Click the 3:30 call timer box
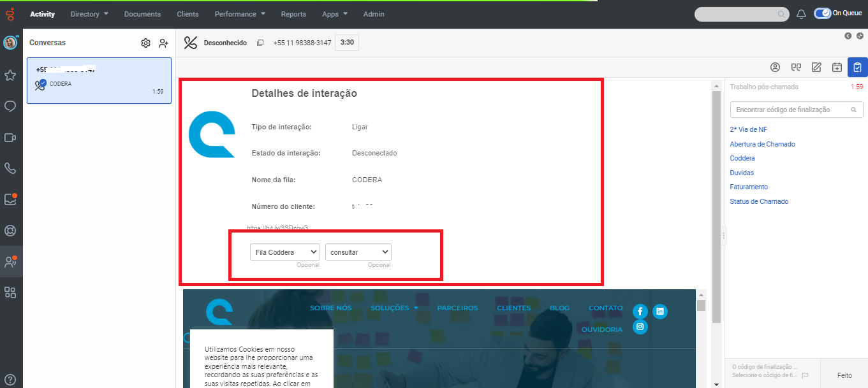Image resolution: width=868 pixels, height=388 pixels. coord(347,43)
